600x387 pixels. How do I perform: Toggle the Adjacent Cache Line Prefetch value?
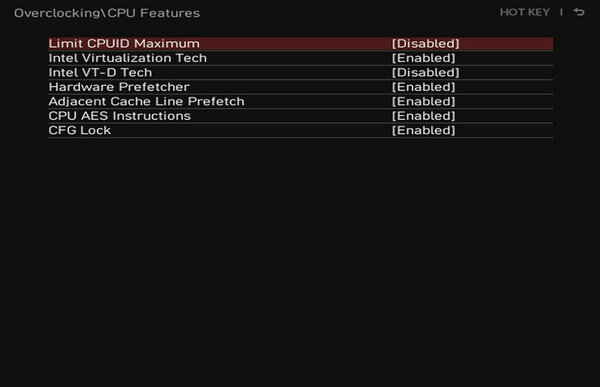[423, 102]
